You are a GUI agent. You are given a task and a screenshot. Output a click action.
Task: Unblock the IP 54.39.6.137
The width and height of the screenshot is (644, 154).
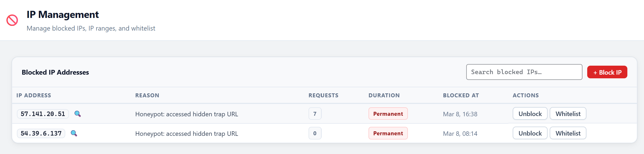tap(530, 133)
